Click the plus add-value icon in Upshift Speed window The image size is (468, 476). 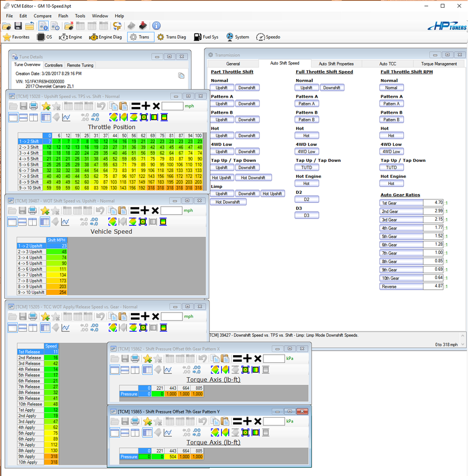point(146,106)
